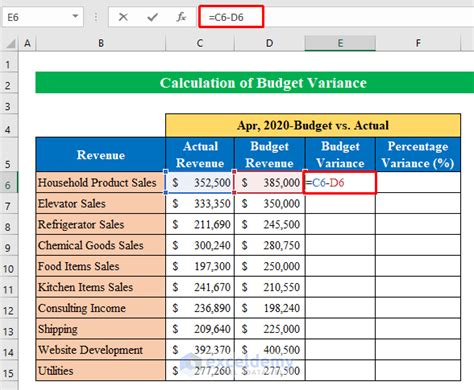
Task: Cancel the formula entry with the X icon
Action: [x=123, y=17]
